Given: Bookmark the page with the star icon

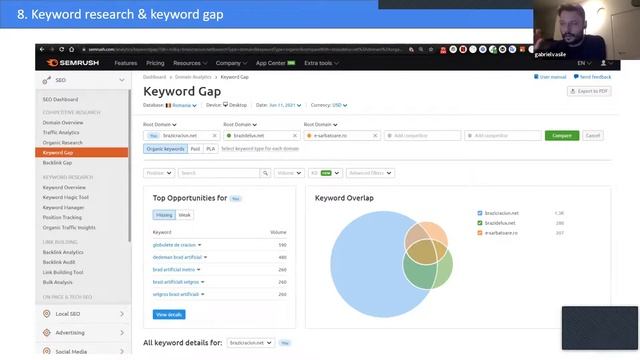Looking at the screenshot, I should tap(431, 49).
